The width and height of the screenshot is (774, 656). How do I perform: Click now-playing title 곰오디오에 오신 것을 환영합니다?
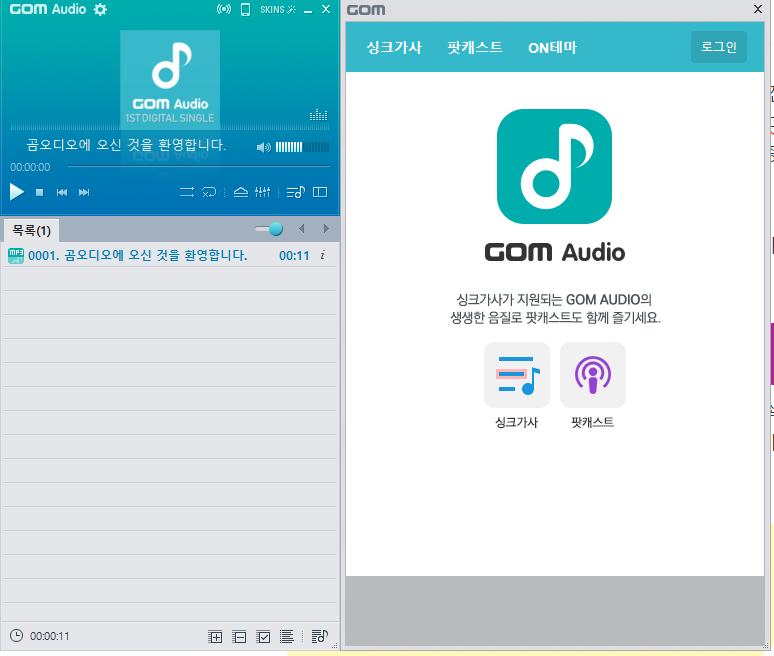(x=126, y=145)
